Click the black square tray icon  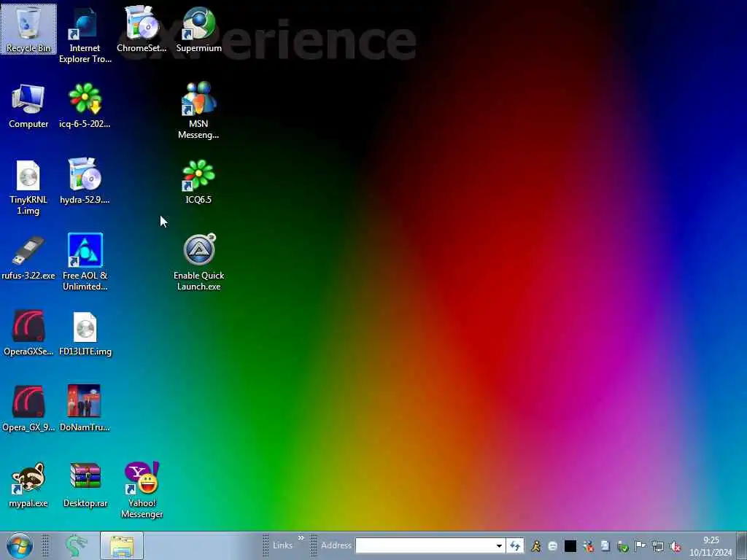570,546
